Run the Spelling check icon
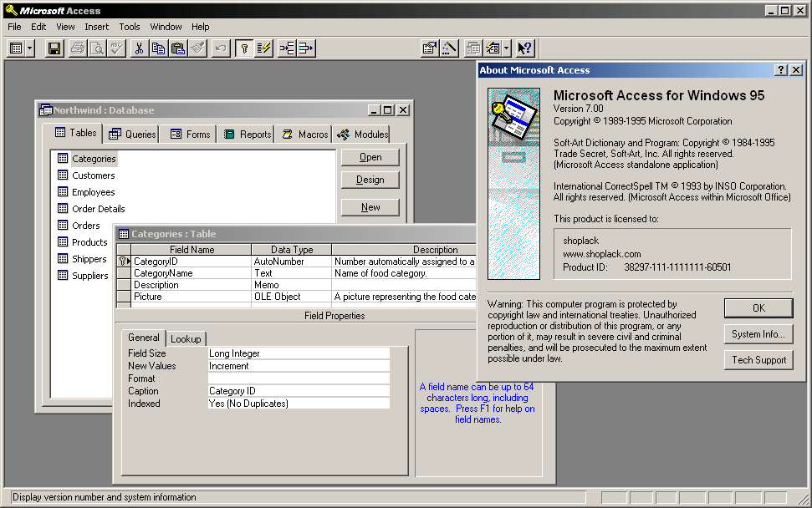The height and width of the screenshot is (508, 812). (116, 48)
